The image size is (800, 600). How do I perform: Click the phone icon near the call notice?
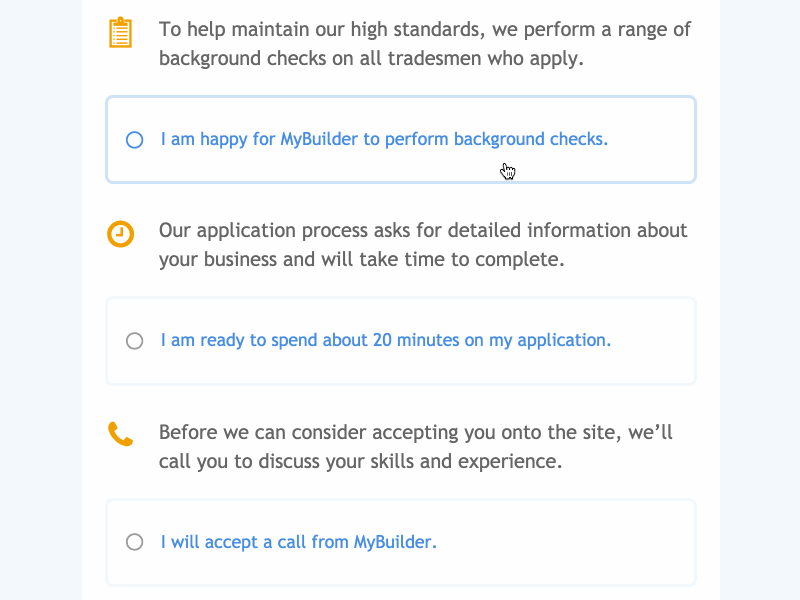click(x=119, y=434)
